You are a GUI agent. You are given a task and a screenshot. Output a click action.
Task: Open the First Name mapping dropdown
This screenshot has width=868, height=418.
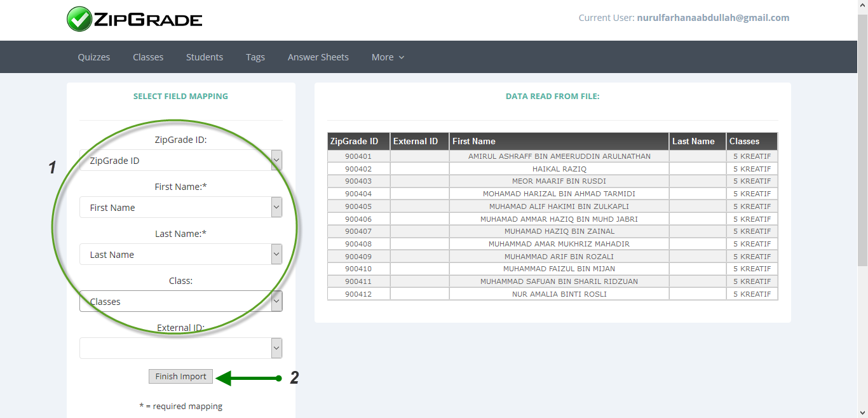pos(181,208)
